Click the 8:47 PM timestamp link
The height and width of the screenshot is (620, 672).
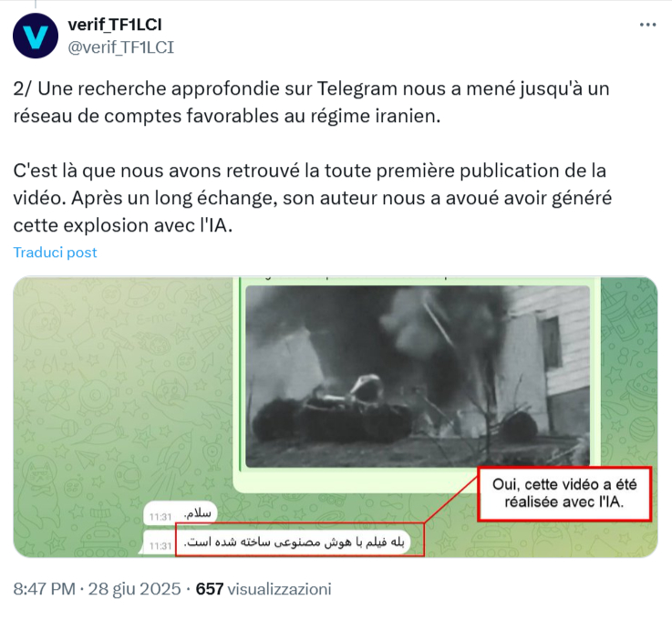pos(44,589)
